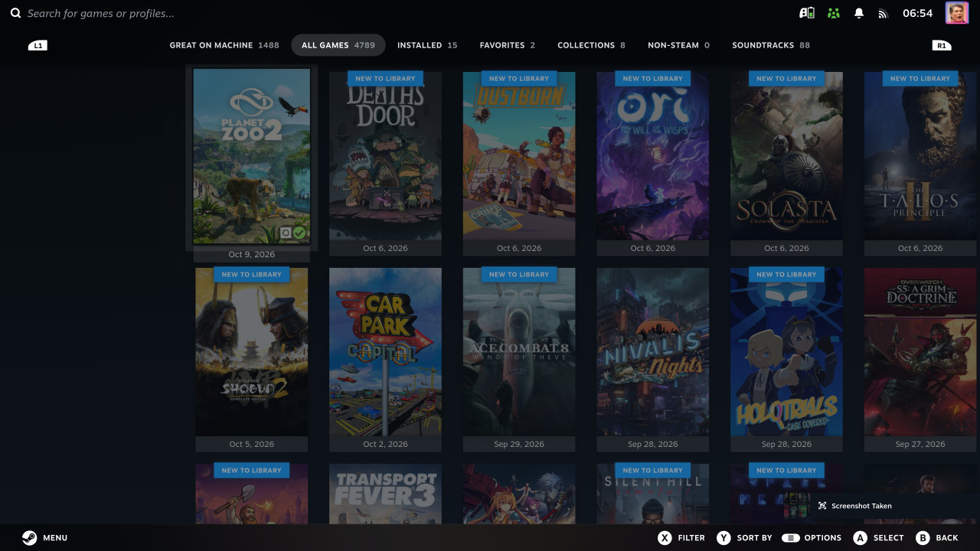Open the Planet Zoo 2 game cover
The image size is (980, 551).
coord(252,157)
